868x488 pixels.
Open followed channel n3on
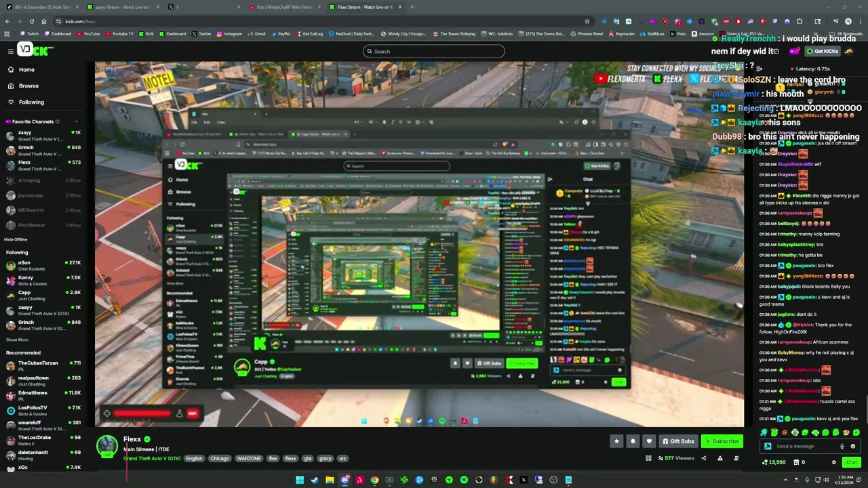[x=43, y=265]
